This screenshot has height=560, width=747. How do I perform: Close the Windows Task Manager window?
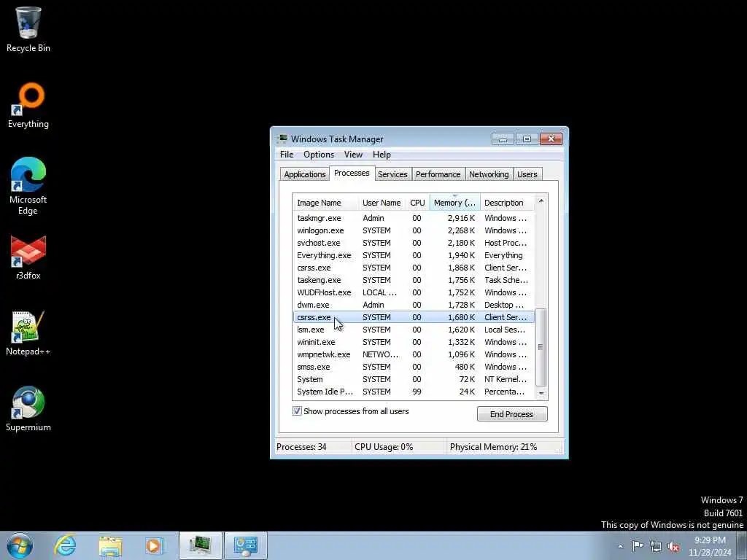point(551,139)
